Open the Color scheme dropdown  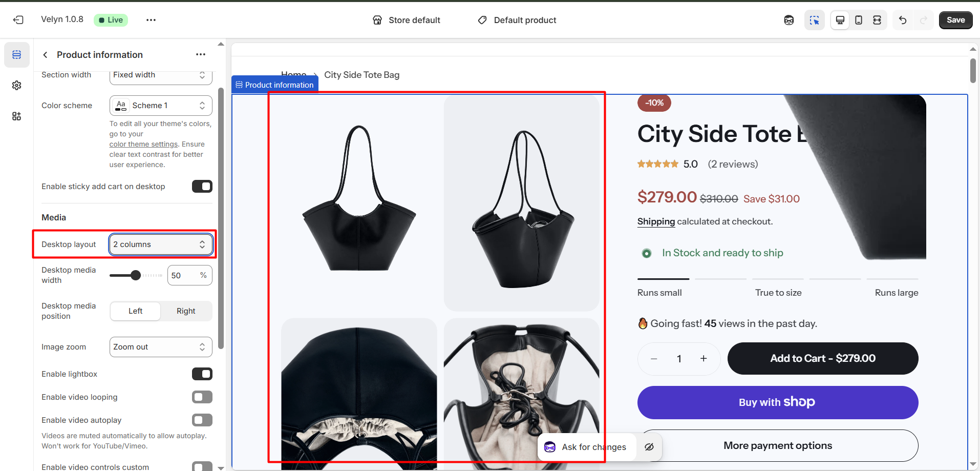161,106
